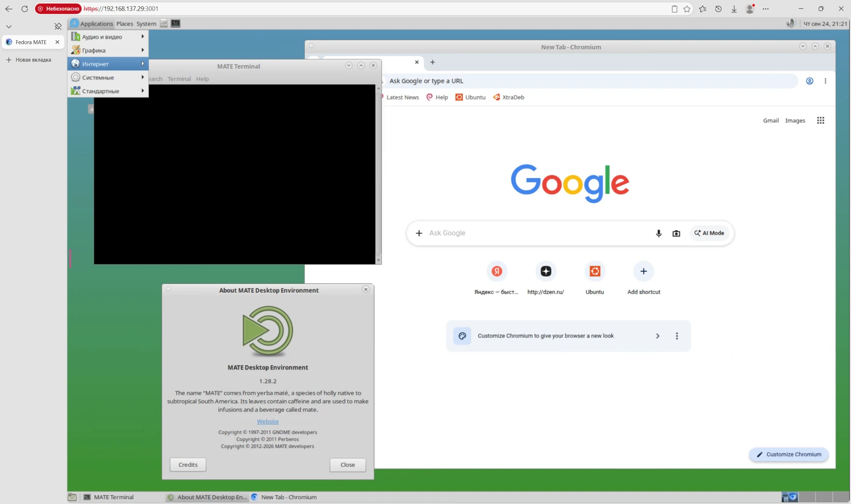Open a new Chromium tab with plus

433,62
